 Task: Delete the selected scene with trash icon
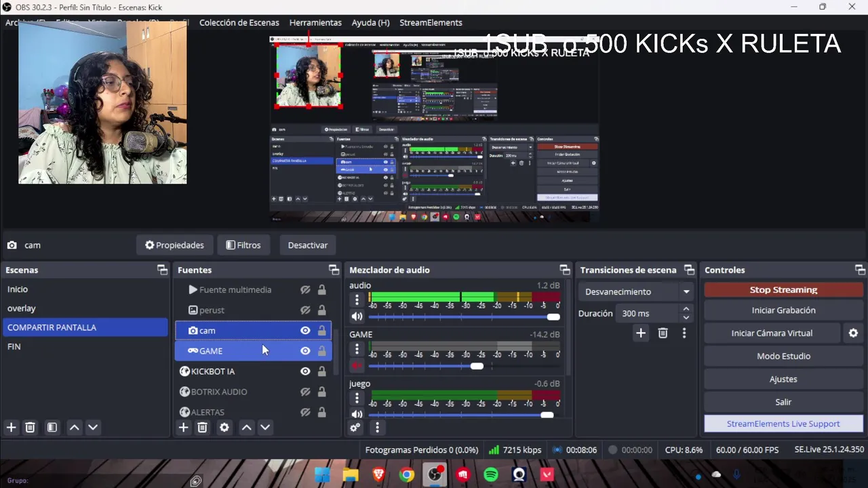coord(30,428)
